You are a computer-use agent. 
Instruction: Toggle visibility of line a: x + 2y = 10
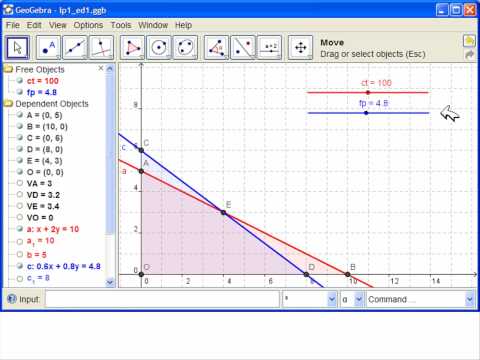20,229
